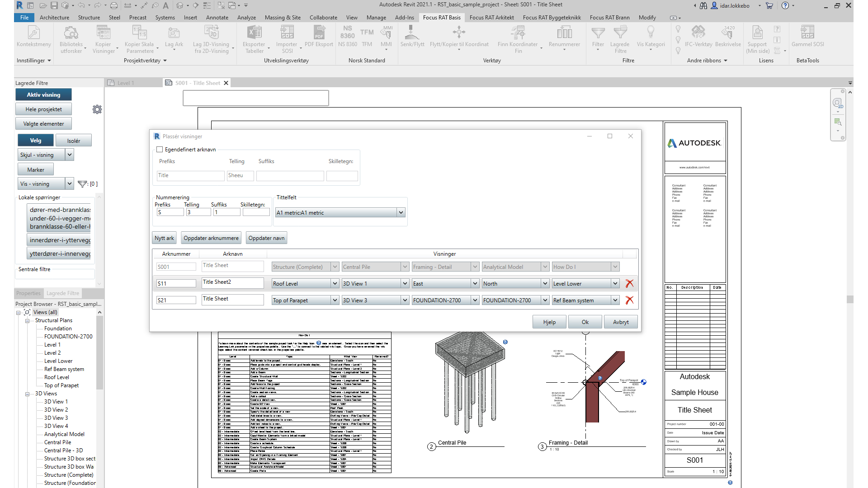This screenshot has height=488, width=868.
Task: Edit the S11 Arknummer field
Action: click(176, 284)
